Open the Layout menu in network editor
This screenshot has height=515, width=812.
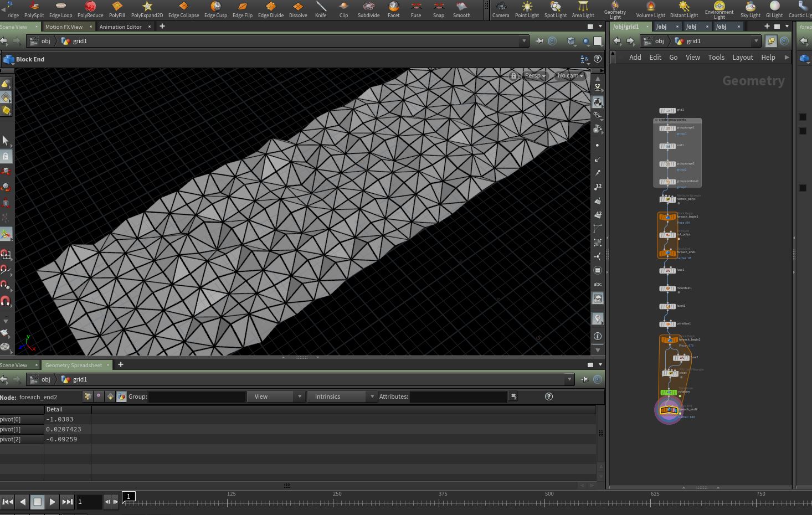742,58
